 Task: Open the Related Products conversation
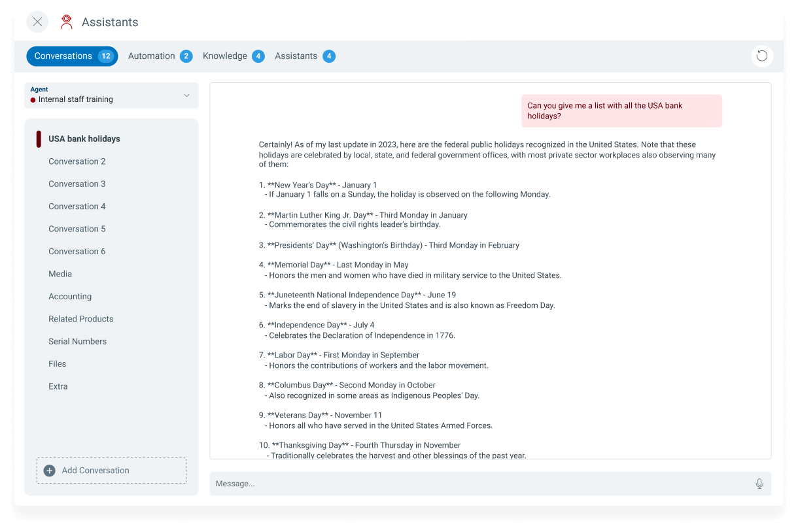(81, 319)
